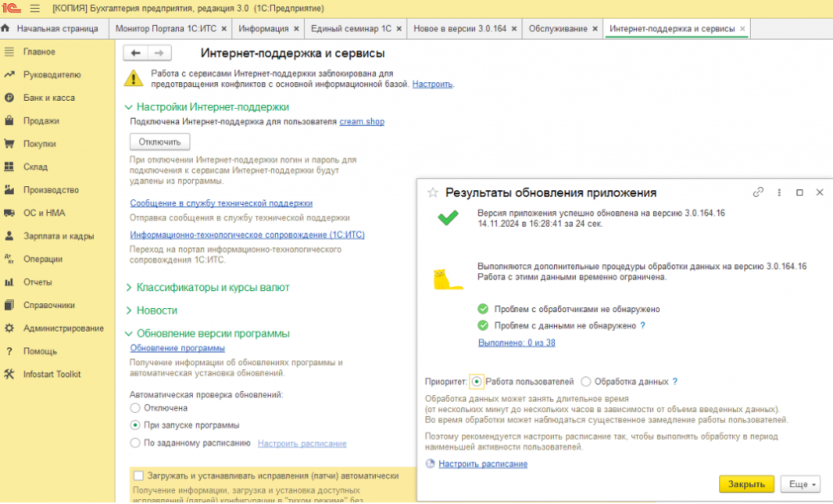Open Обновление программы link

(x=177, y=348)
